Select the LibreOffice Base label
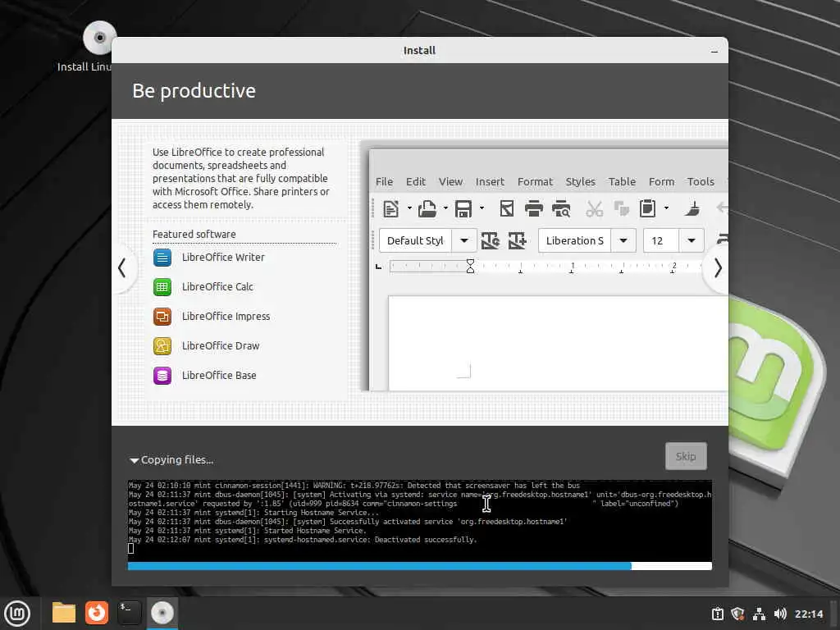840x630 pixels. 218,375
